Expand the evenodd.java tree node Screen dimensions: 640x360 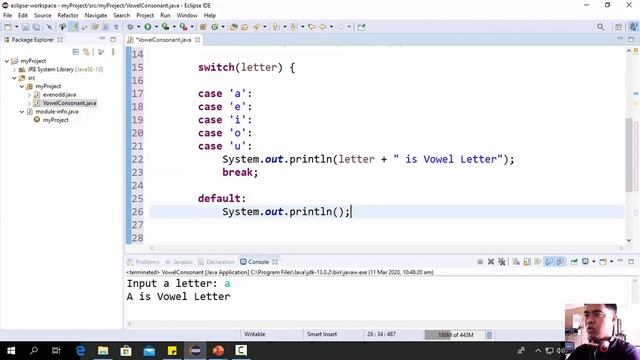click(x=29, y=95)
